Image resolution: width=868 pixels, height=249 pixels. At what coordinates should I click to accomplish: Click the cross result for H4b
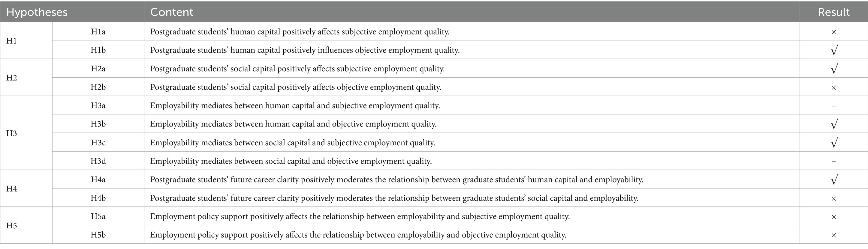(833, 199)
